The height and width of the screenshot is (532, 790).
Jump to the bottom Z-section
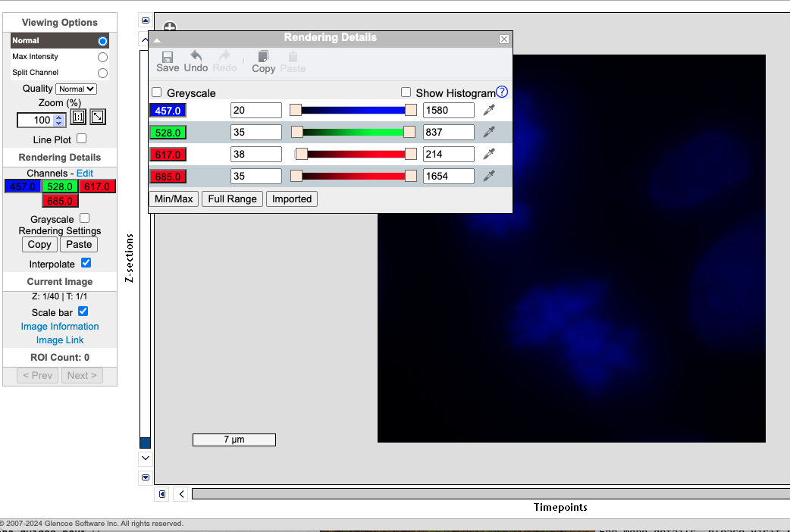pyautogui.click(x=145, y=477)
